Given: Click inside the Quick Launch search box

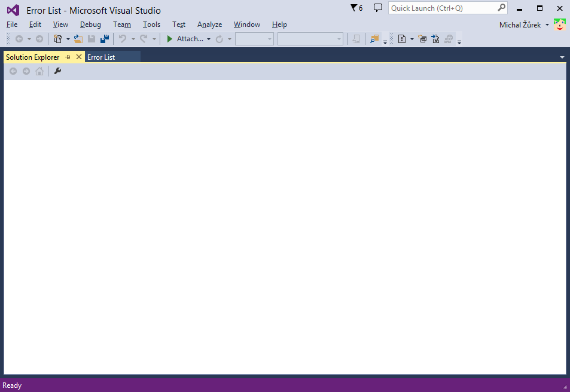Looking at the screenshot, I should [443, 8].
